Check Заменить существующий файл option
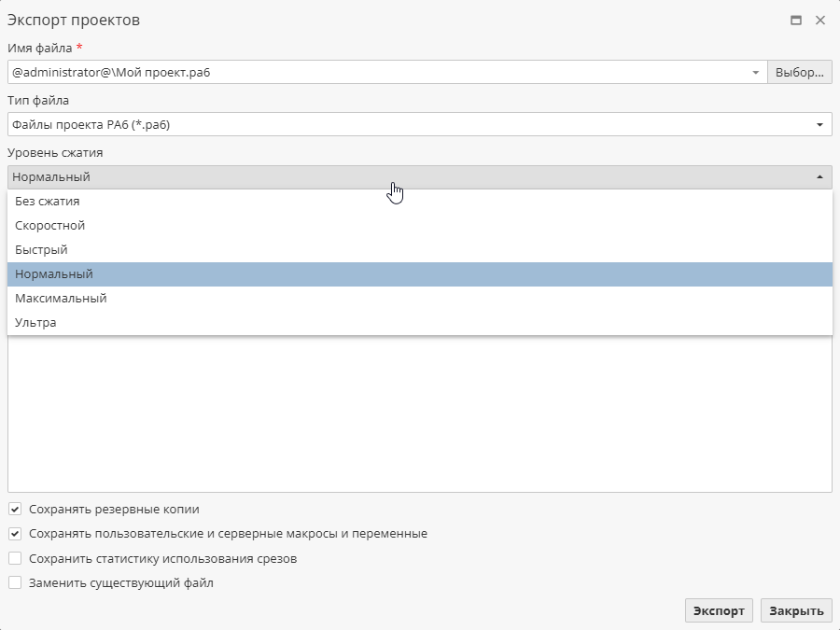This screenshot has width=840, height=630. click(15, 582)
